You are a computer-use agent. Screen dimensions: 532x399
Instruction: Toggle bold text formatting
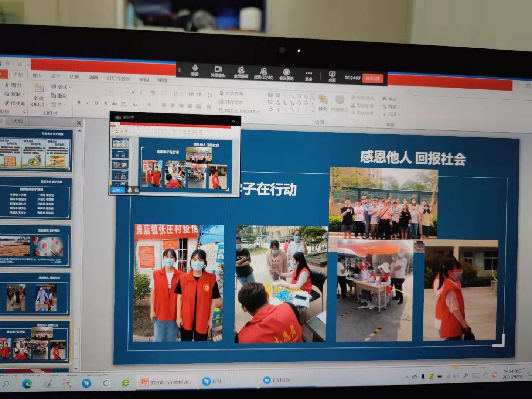(x=79, y=102)
